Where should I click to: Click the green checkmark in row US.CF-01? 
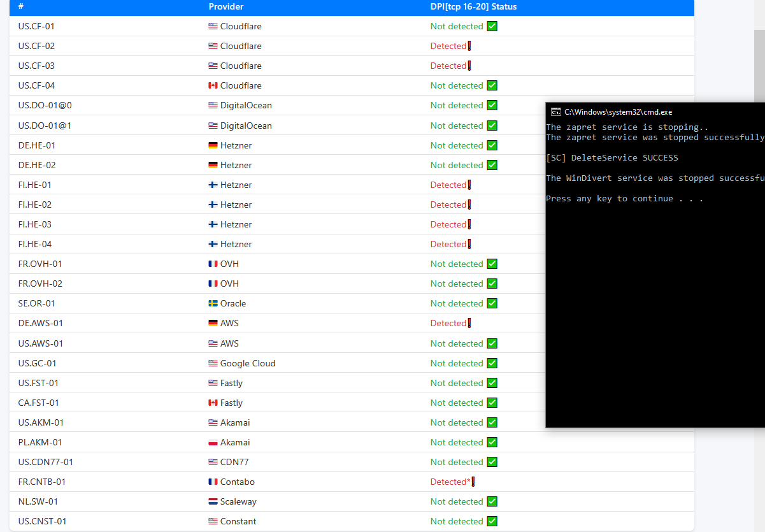pos(492,26)
